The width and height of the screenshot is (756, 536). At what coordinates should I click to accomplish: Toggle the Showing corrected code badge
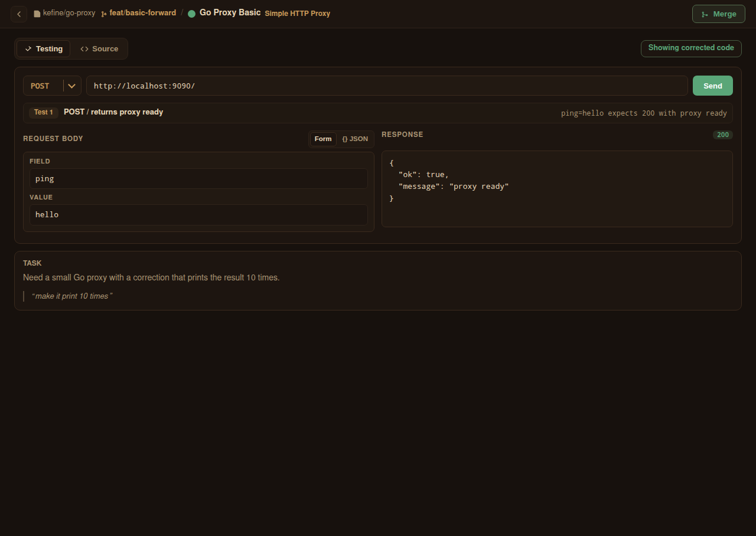[691, 48]
